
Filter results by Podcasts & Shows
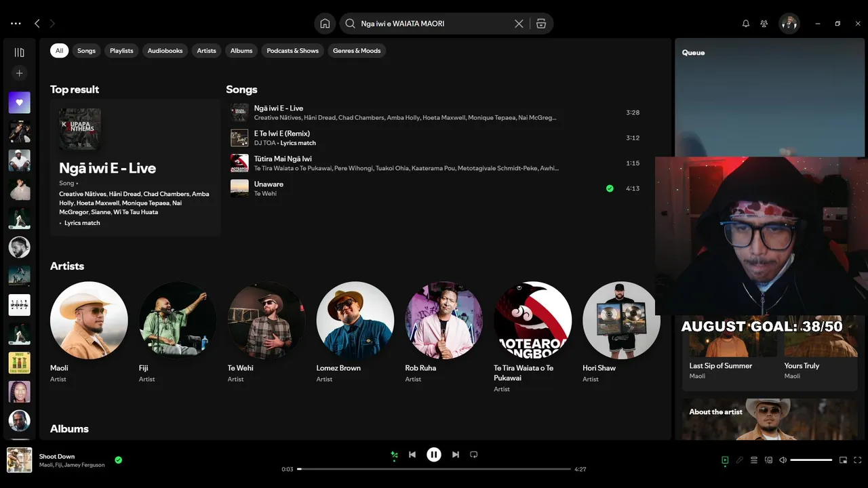click(293, 51)
